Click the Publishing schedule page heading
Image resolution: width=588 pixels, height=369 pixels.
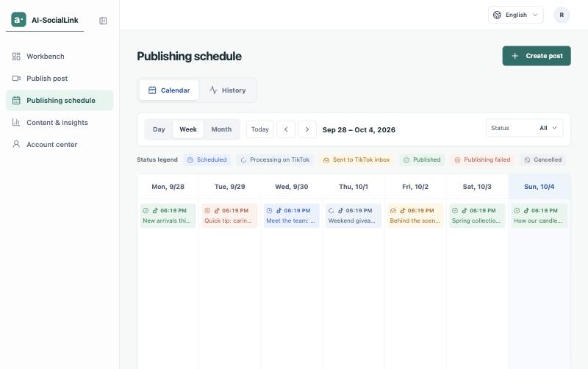click(189, 57)
